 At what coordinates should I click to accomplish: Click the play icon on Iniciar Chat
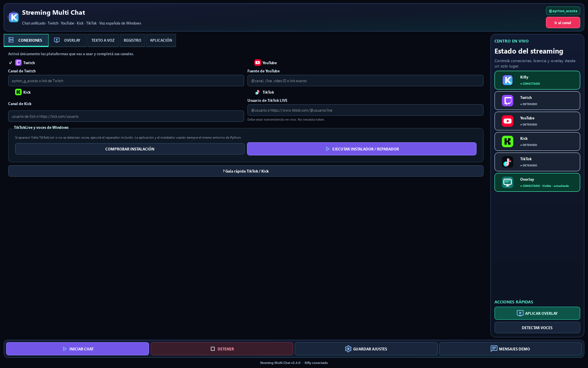click(65, 349)
